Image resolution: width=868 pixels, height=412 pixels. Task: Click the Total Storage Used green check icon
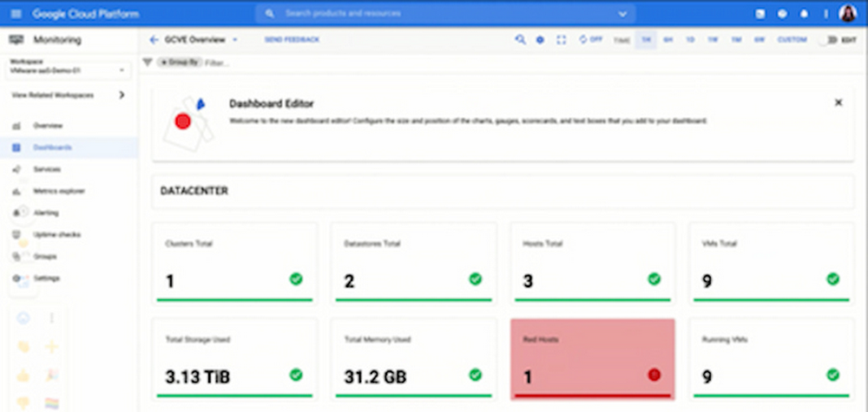click(x=296, y=375)
